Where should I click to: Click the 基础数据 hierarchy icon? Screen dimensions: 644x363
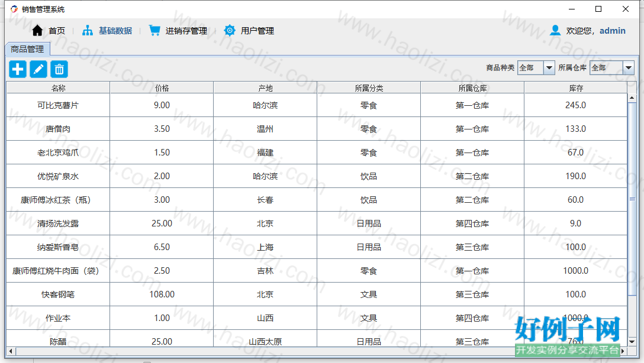pyautogui.click(x=88, y=30)
